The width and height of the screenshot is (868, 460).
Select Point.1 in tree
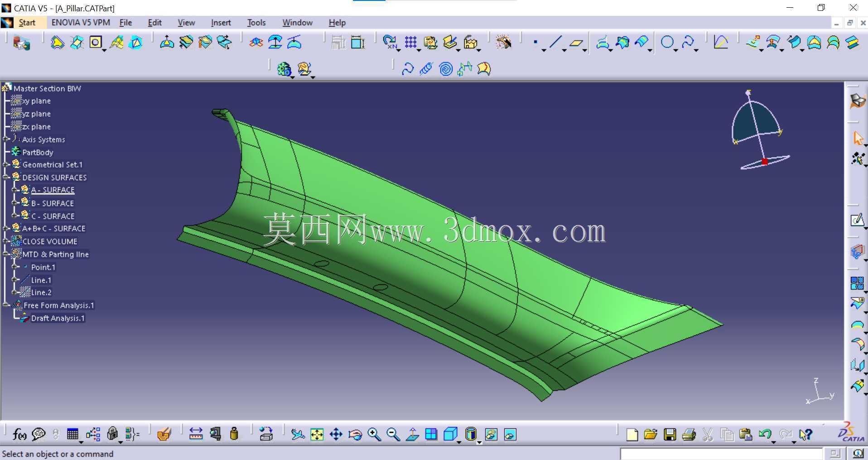pos(43,267)
